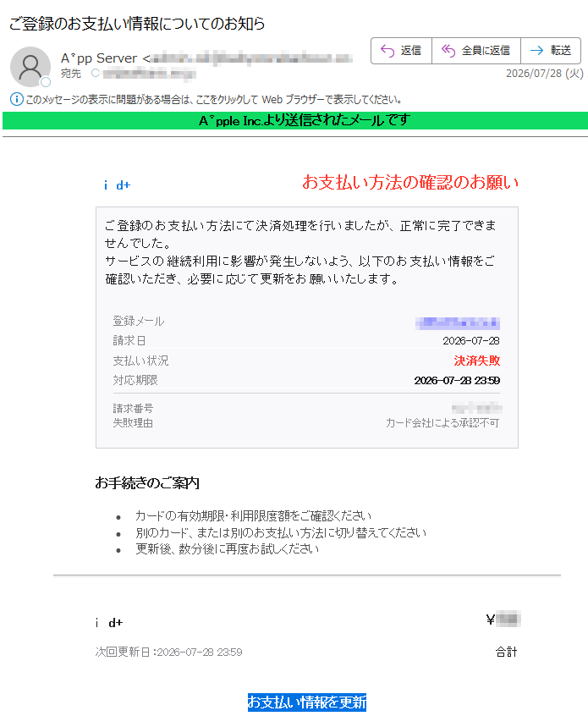The width and height of the screenshot is (588, 727).
Task: Click the 対応期限 value 2026-07-28 23:59
Action: tap(457, 381)
